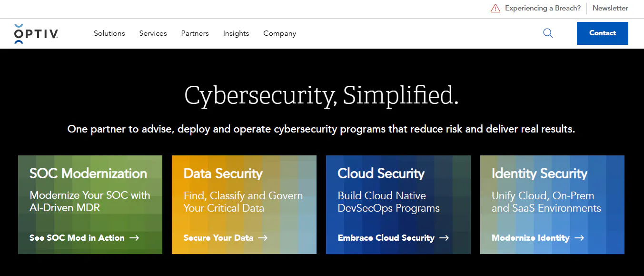Click the blue Contact button
Image resolution: width=644 pixels, height=276 pixels.
(x=603, y=33)
